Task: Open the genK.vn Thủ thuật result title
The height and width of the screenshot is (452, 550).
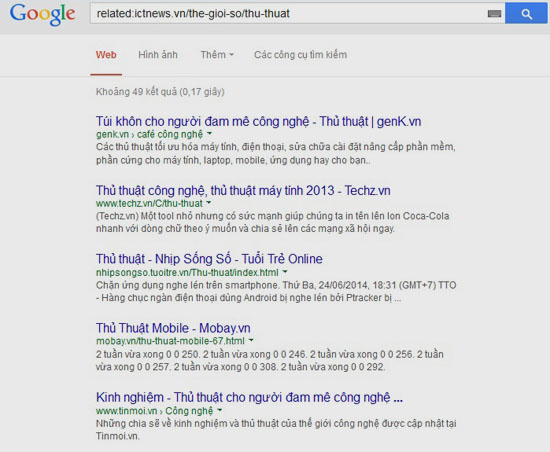Action: (259, 121)
